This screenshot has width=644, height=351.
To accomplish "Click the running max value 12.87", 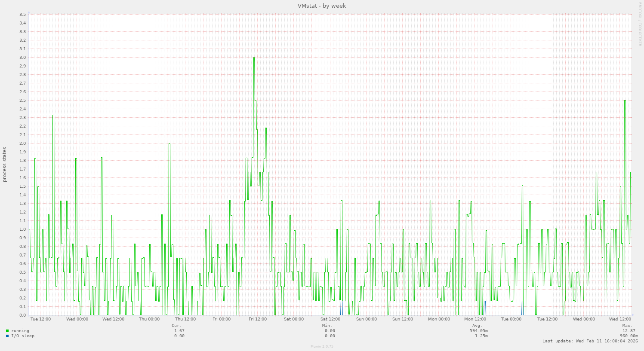I will pyautogui.click(x=629, y=331).
